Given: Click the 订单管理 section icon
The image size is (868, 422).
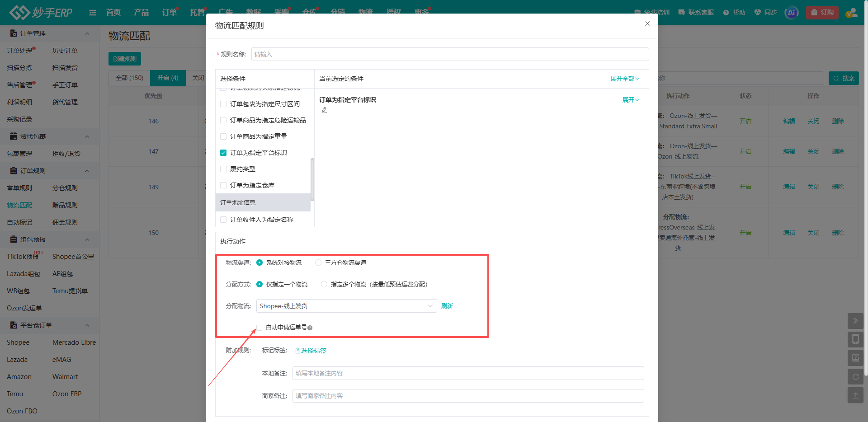Looking at the screenshot, I should [x=14, y=33].
